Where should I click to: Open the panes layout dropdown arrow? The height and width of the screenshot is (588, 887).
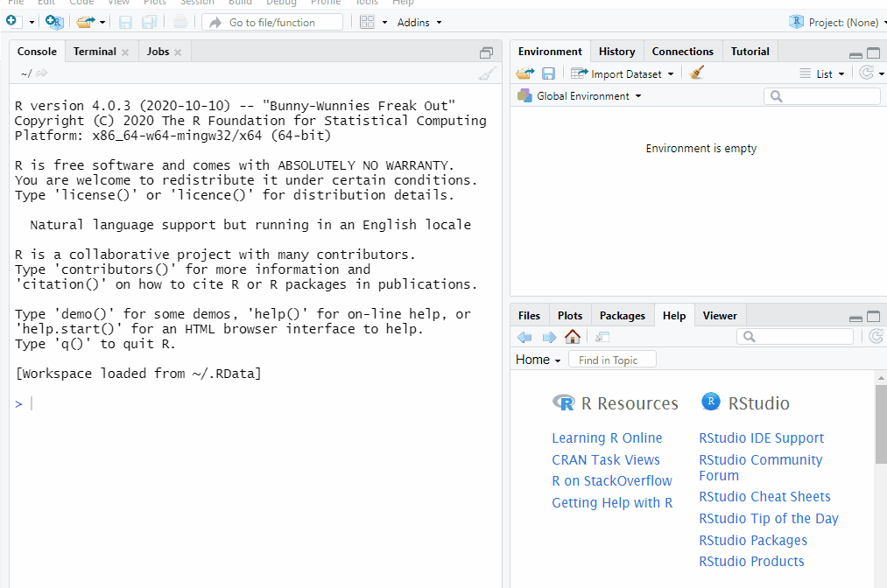point(384,23)
